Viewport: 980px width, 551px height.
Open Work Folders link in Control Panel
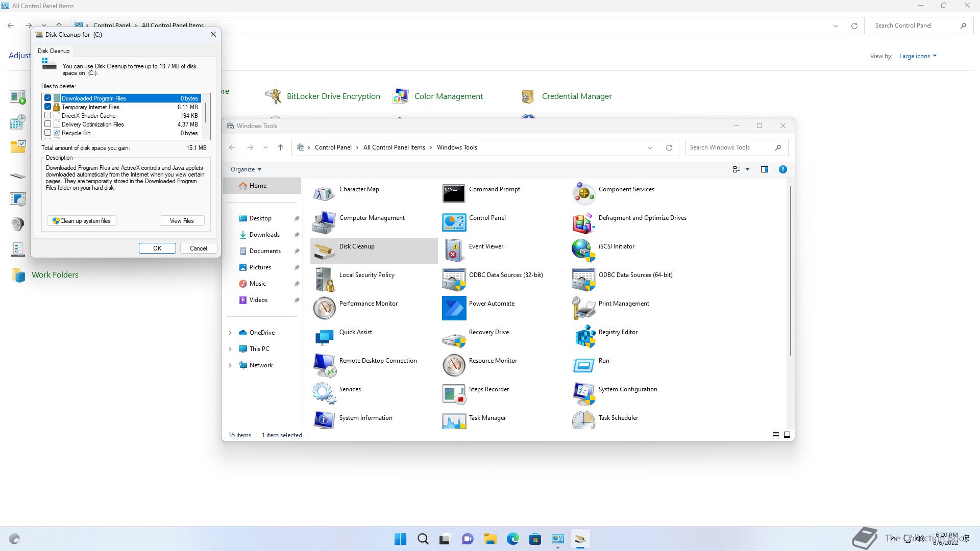pyautogui.click(x=55, y=274)
